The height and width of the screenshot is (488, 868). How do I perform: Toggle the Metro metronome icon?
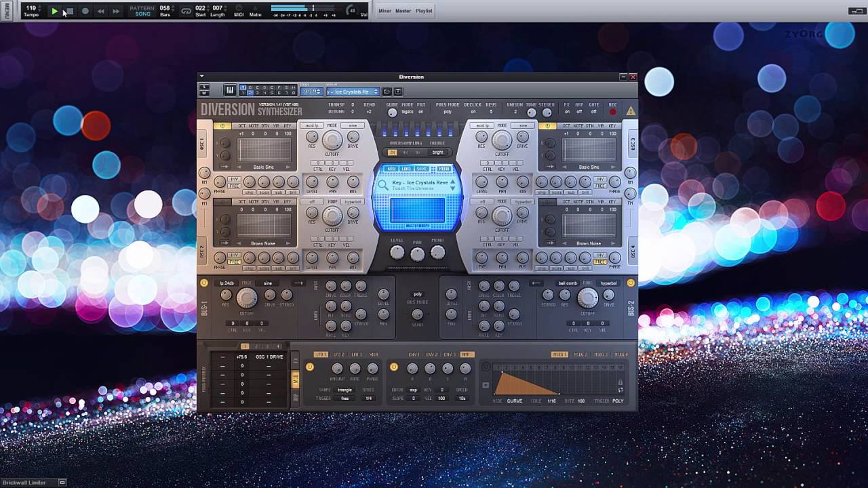[255, 9]
